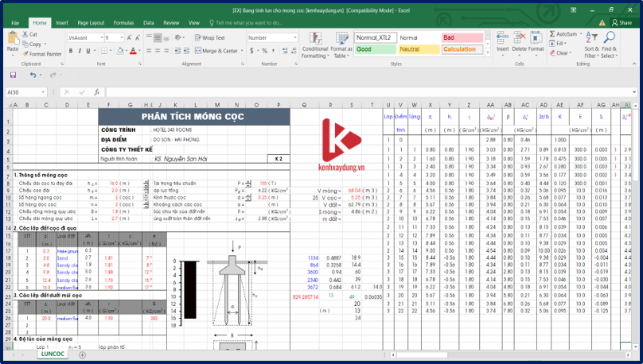Toggle Wrap Text for cells

pos(209,37)
